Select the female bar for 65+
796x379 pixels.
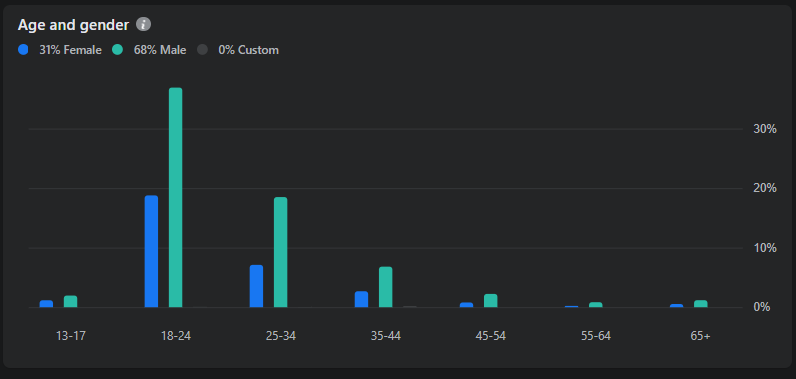tap(676, 305)
